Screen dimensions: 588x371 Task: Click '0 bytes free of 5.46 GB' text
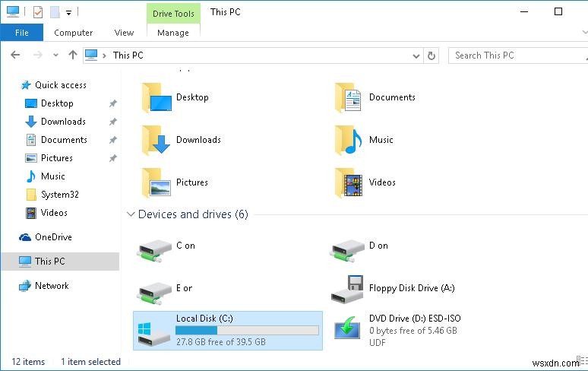coord(413,331)
